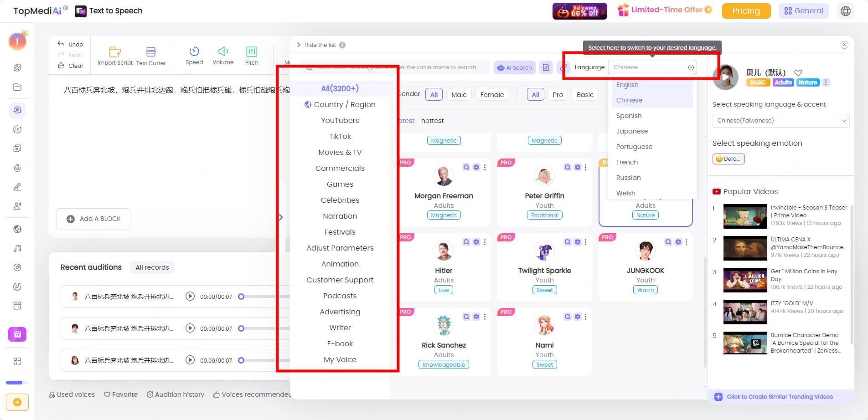Select the Text Cutter tool
Screen dimensions: 868x420
pos(151,56)
